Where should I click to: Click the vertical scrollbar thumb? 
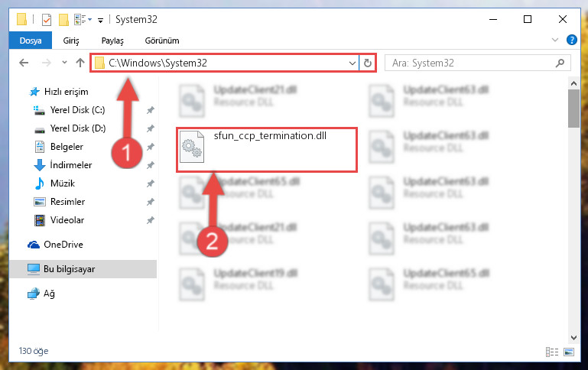(573, 109)
